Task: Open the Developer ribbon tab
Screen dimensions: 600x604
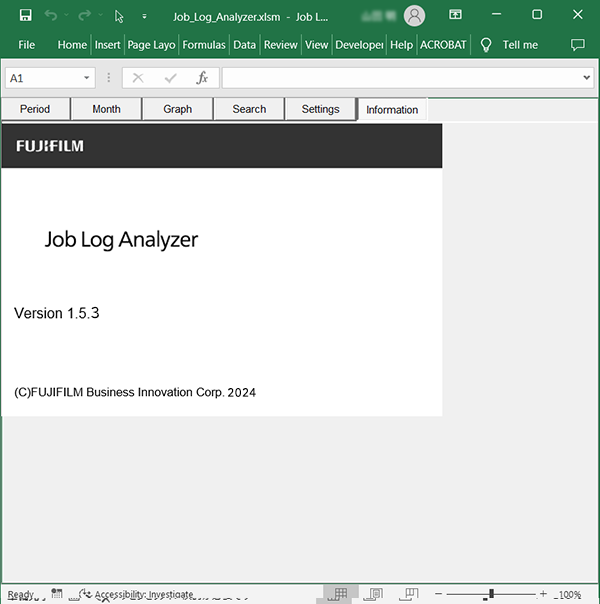Action: 359,45
